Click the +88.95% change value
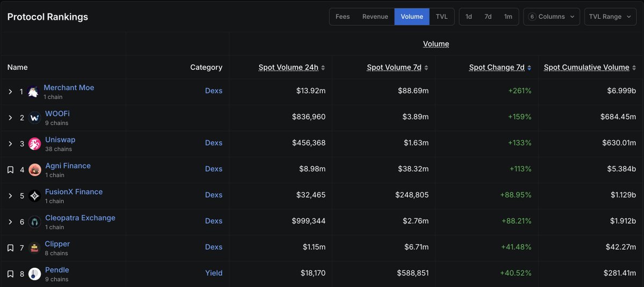The height and width of the screenshot is (287, 644). 516,195
